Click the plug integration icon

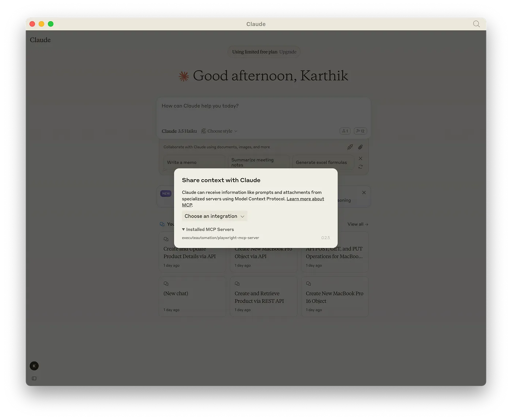[x=350, y=147]
